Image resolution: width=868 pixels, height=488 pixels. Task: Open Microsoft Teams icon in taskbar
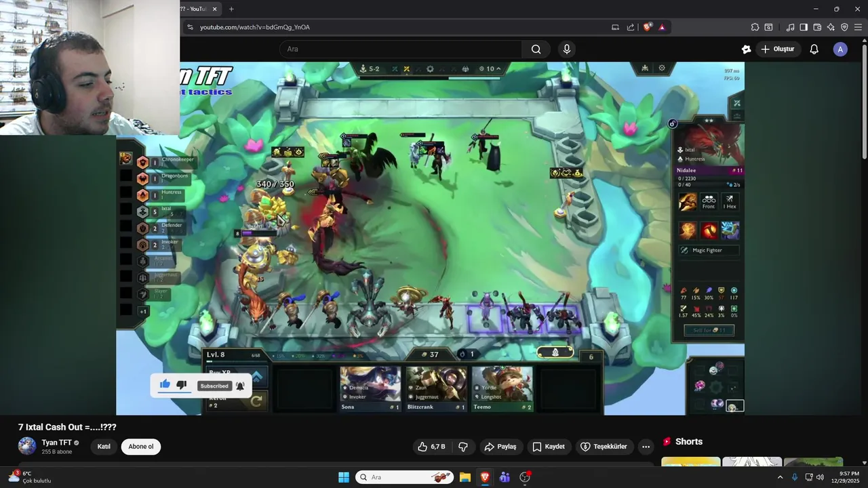point(505,477)
